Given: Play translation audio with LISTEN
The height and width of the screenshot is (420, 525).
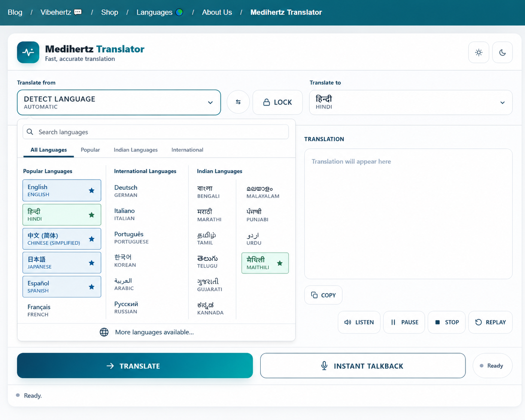Looking at the screenshot, I should click(359, 322).
